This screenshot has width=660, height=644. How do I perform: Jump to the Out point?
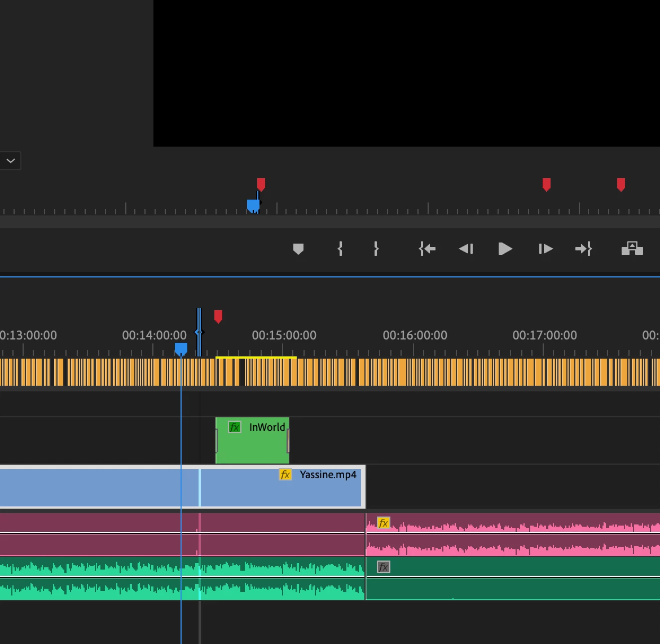click(584, 249)
